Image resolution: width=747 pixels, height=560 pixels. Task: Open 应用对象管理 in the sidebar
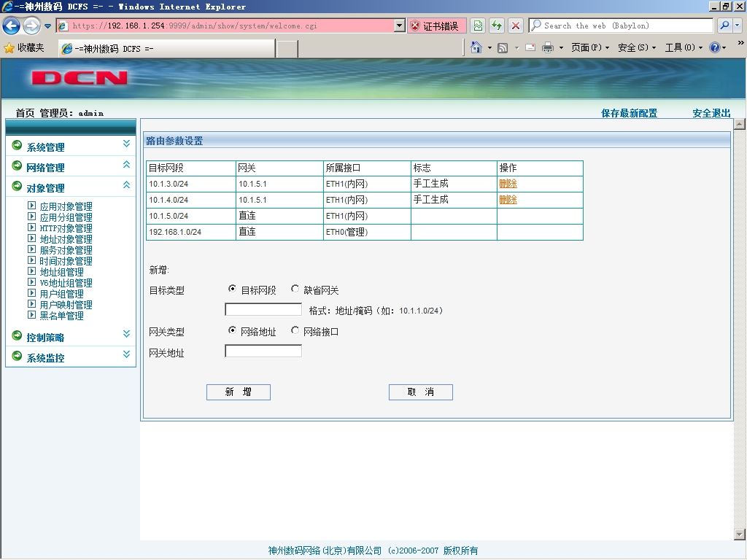pyautogui.click(x=66, y=206)
